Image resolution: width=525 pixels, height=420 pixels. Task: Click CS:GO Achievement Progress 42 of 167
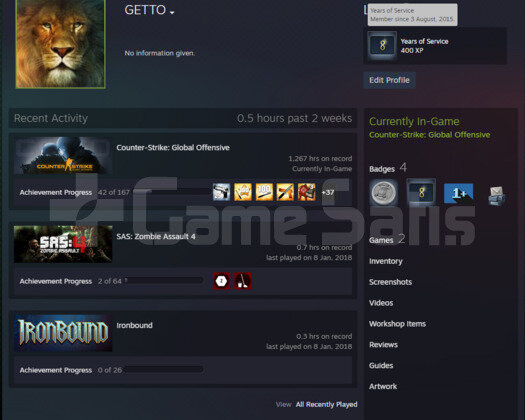[x=74, y=192]
